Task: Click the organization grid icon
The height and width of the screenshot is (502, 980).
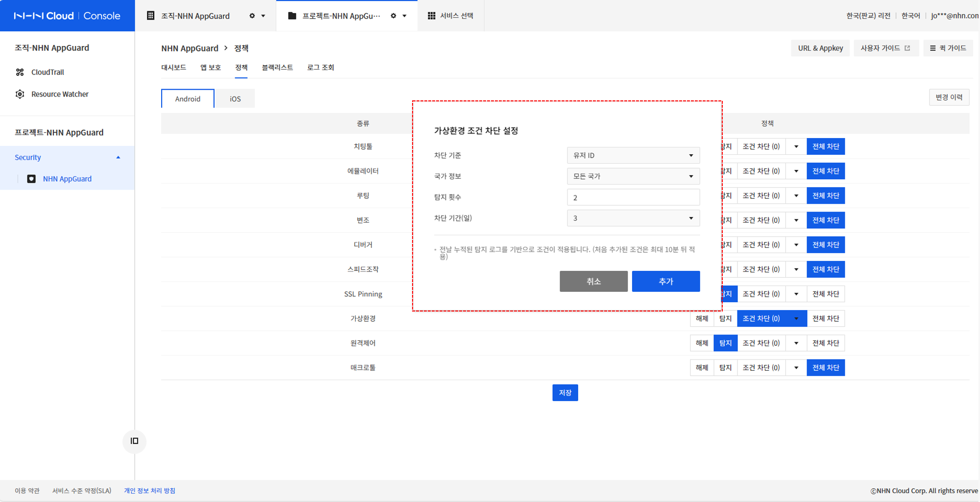Action: pos(151,16)
